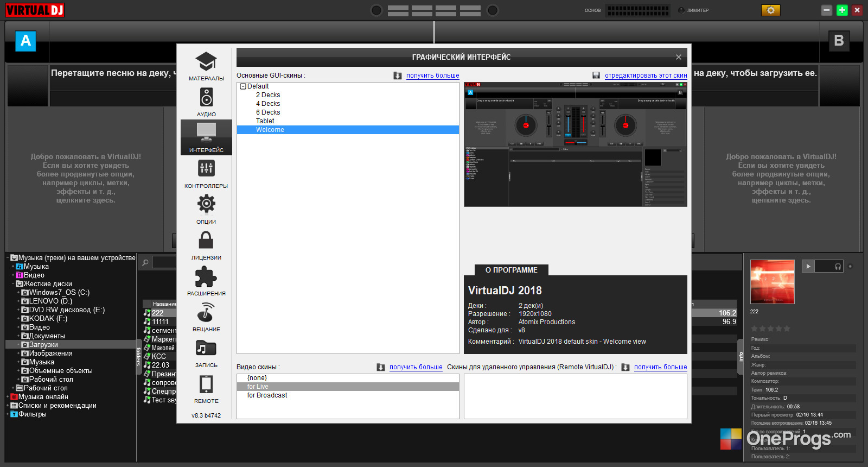
Task: Open the ОПЦИИ gear section
Action: pos(206,209)
